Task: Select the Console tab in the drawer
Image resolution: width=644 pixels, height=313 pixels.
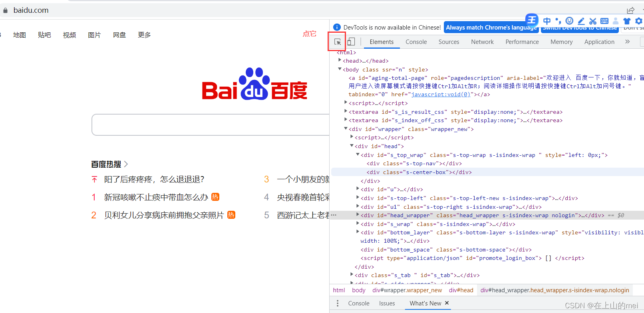Action: (x=359, y=303)
